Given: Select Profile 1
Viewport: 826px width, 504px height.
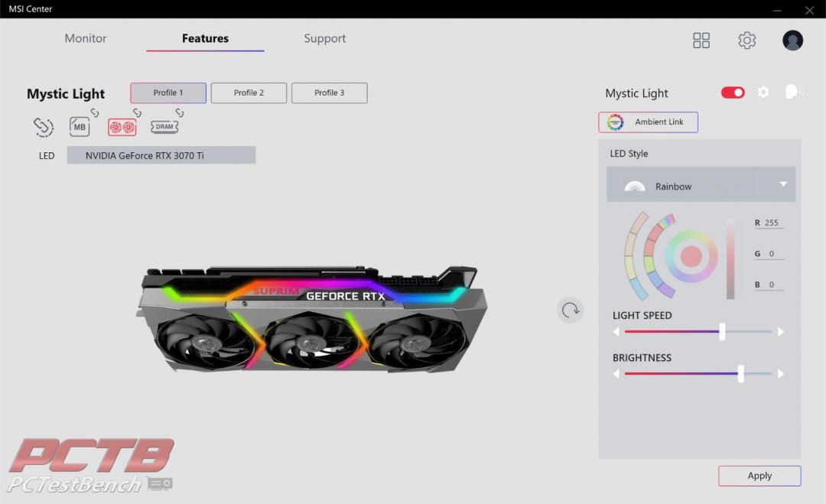Looking at the screenshot, I should pos(168,93).
